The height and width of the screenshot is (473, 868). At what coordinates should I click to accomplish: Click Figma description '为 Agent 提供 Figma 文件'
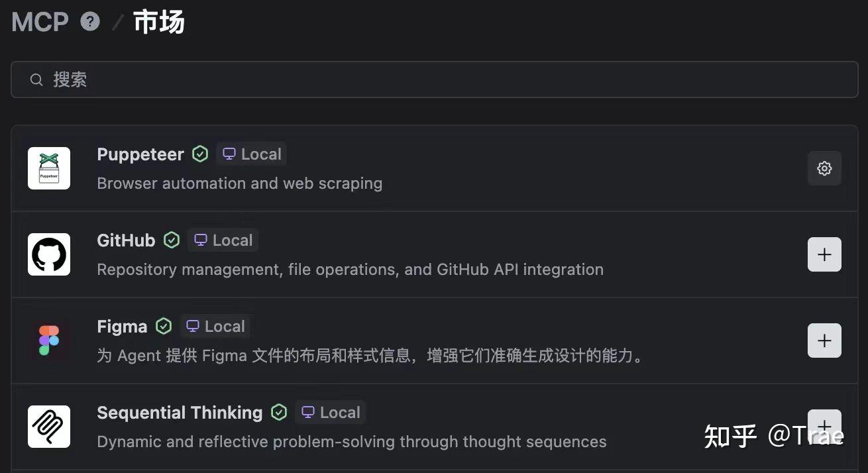pyautogui.click(x=371, y=356)
